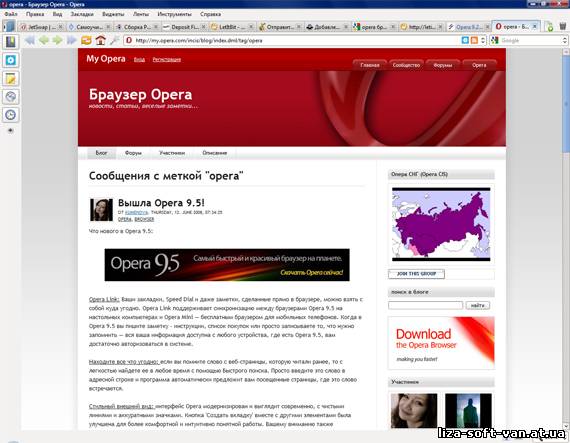Expand the address bar dropdown arrows
Screen dimensions: 570x443
[x=483, y=40]
